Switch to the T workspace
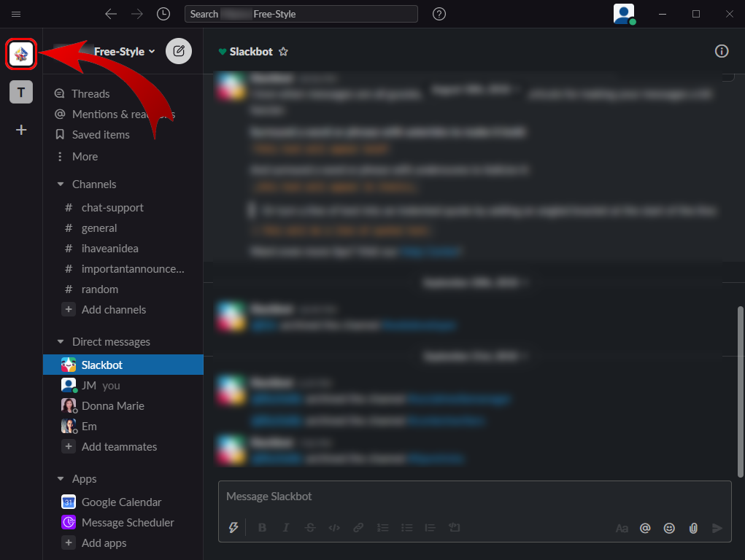745x560 pixels. pos(21,92)
